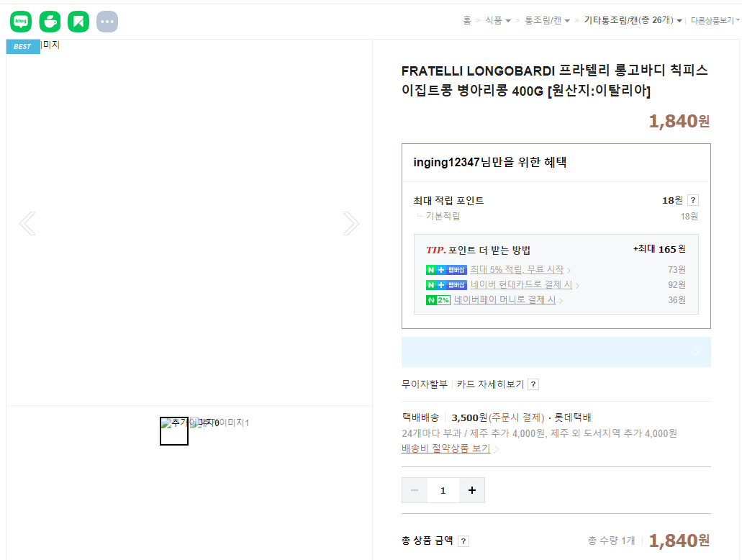742x560 pixels.
Task: Open the help icon beside 총 상품 금액
Action: tap(463, 541)
